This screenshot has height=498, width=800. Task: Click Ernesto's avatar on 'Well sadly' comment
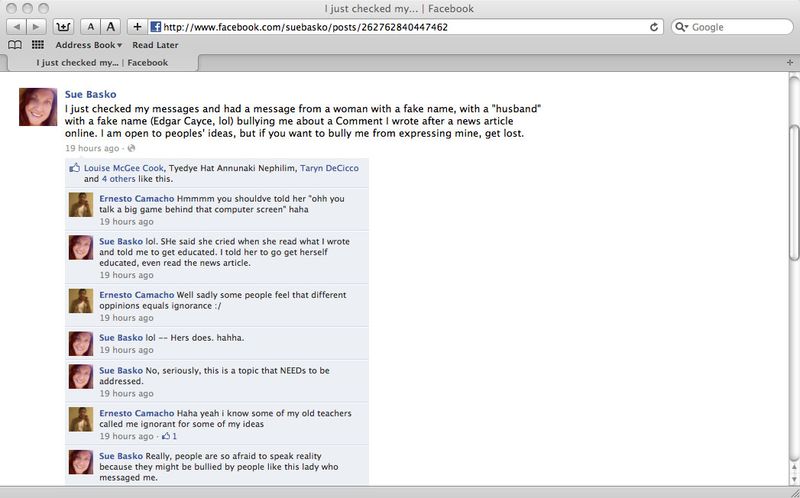(81, 301)
